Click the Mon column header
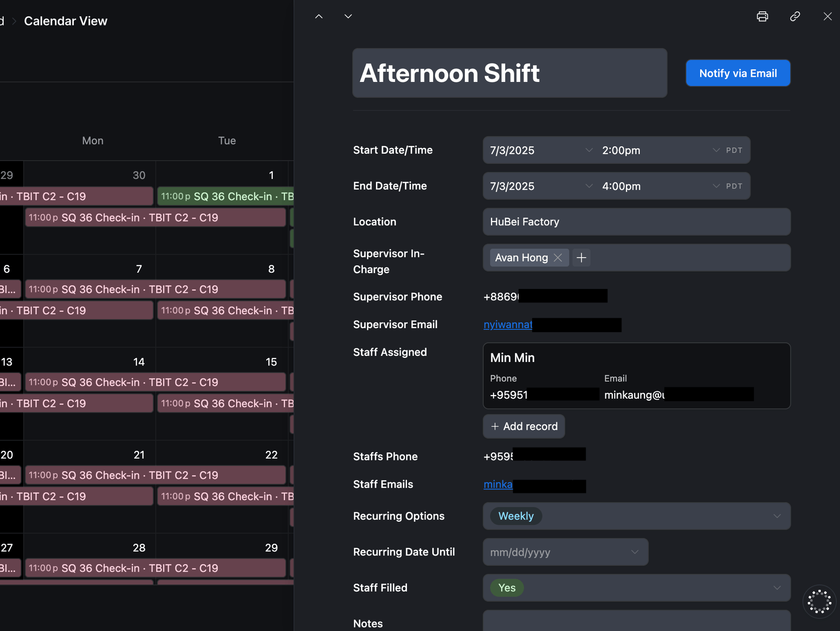The image size is (840, 631). [x=92, y=140]
